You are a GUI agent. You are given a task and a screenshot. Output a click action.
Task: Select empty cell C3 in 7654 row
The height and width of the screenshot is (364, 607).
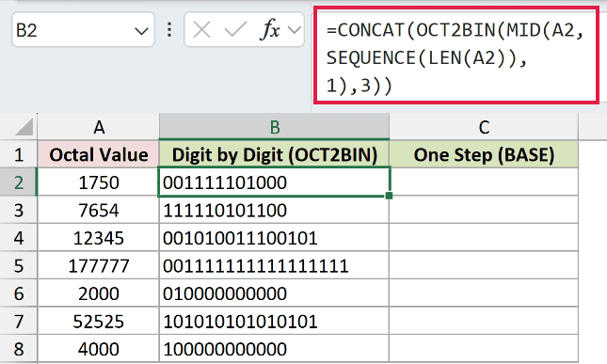click(484, 210)
